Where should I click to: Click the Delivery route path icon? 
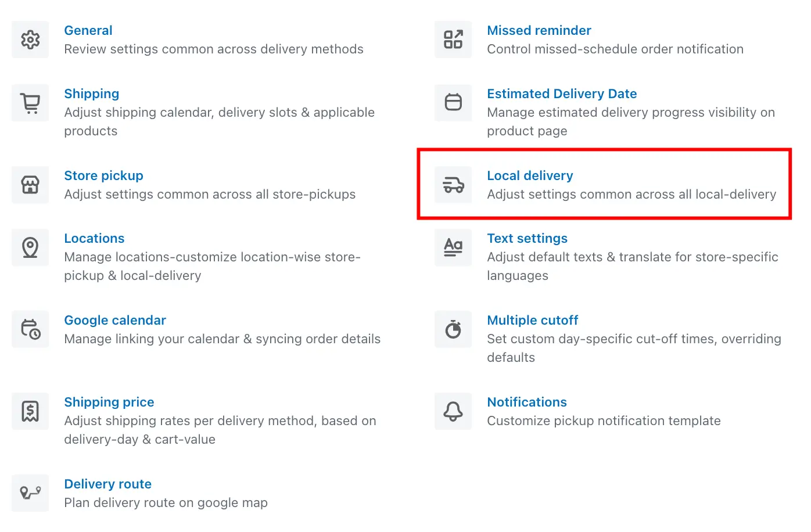(30, 493)
